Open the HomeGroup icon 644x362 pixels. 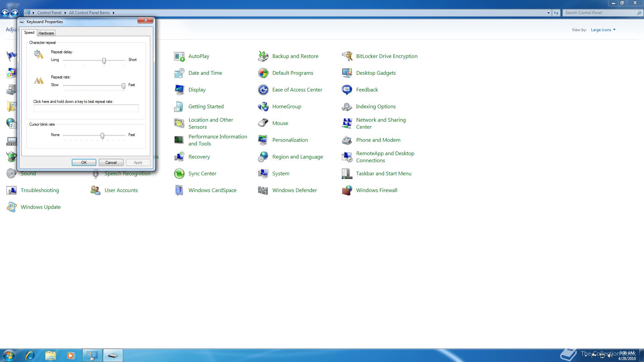263,107
